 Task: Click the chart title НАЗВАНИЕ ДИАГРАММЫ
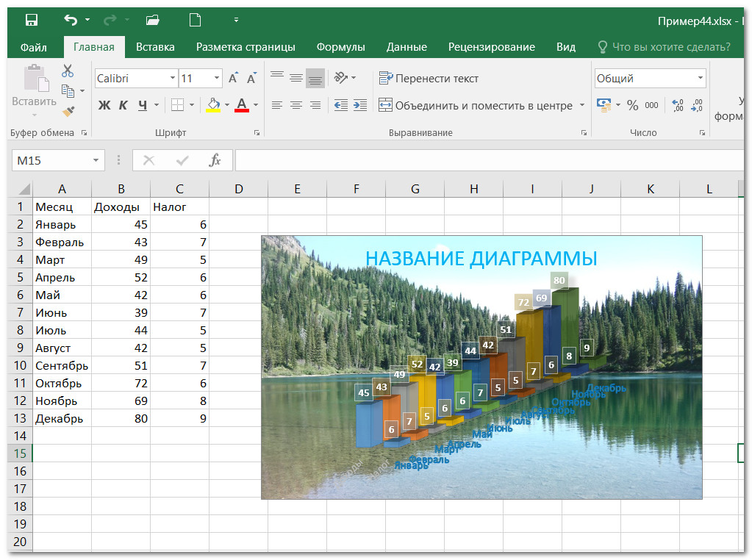pyautogui.click(x=481, y=258)
